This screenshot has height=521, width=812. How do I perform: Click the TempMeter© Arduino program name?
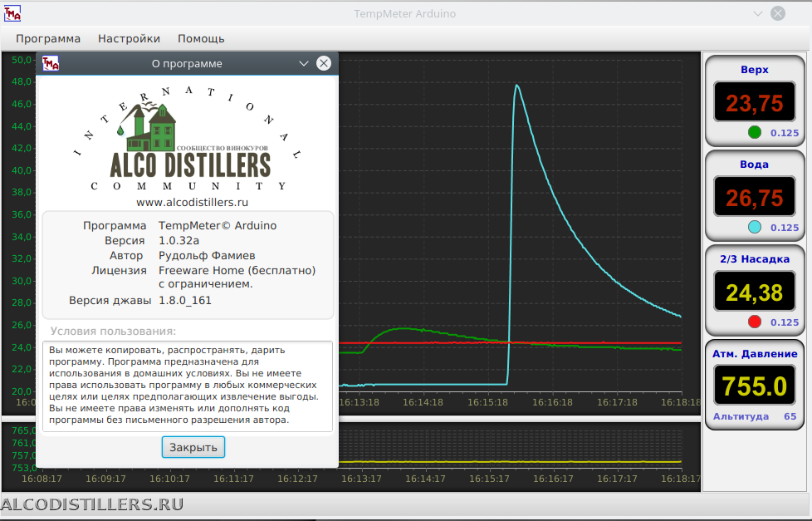tap(218, 225)
